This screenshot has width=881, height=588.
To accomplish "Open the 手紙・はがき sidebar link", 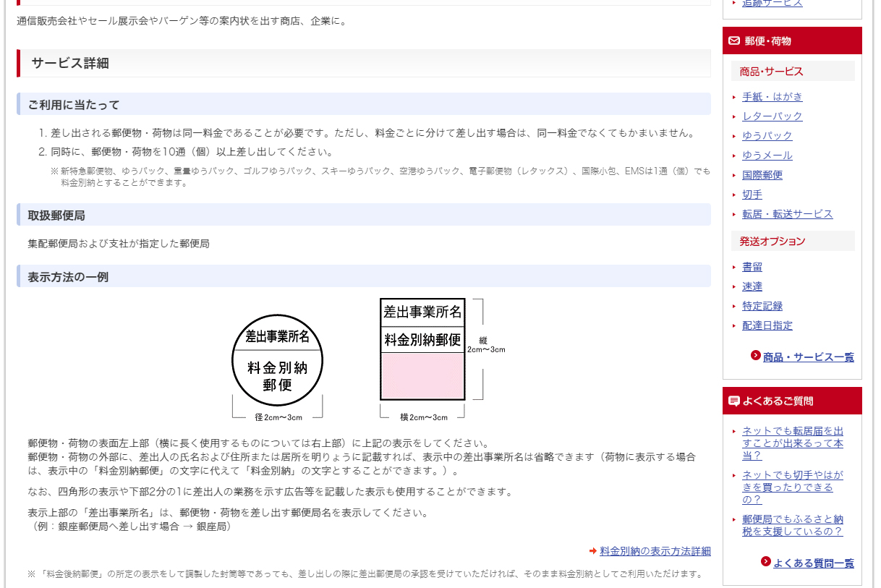I will coord(772,97).
